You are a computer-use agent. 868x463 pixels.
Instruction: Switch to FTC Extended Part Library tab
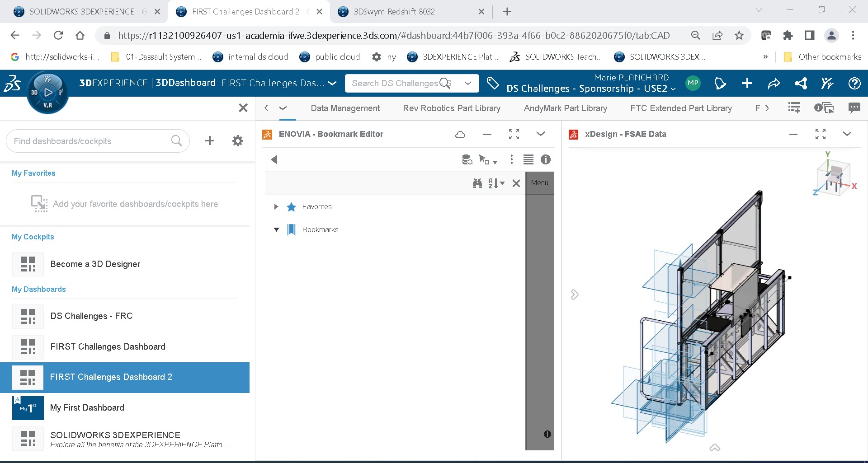coord(681,108)
